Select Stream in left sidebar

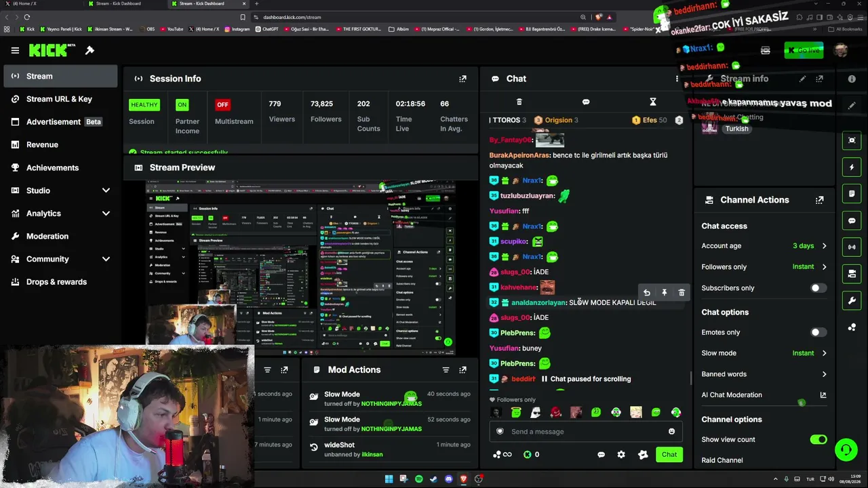[x=60, y=77]
